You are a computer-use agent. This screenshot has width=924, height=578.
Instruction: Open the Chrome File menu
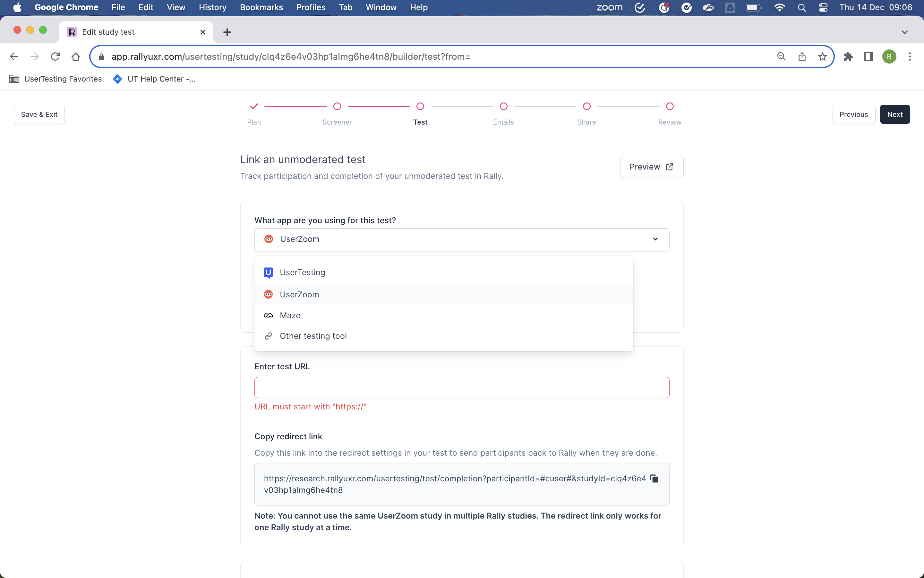click(x=118, y=7)
